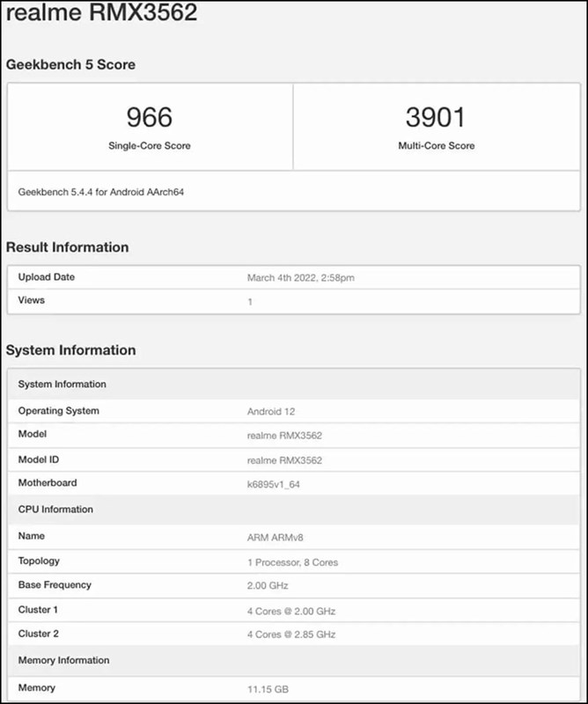The width and height of the screenshot is (588, 704).
Task: Select the 4 Cores @ 2.00 GHz value
Action: coord(291,611)
